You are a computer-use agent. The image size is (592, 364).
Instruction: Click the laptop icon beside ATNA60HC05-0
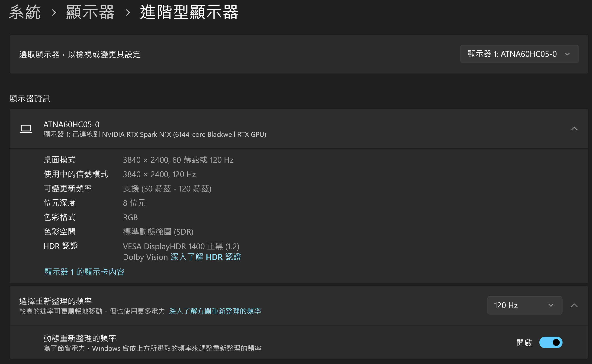point(26,129)
